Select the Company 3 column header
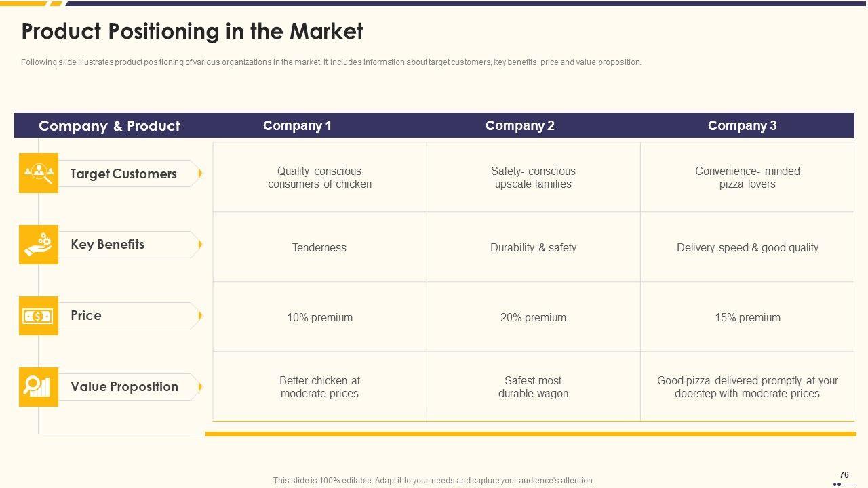Screen dimensions: 868x488 click(x=742, y=126)
